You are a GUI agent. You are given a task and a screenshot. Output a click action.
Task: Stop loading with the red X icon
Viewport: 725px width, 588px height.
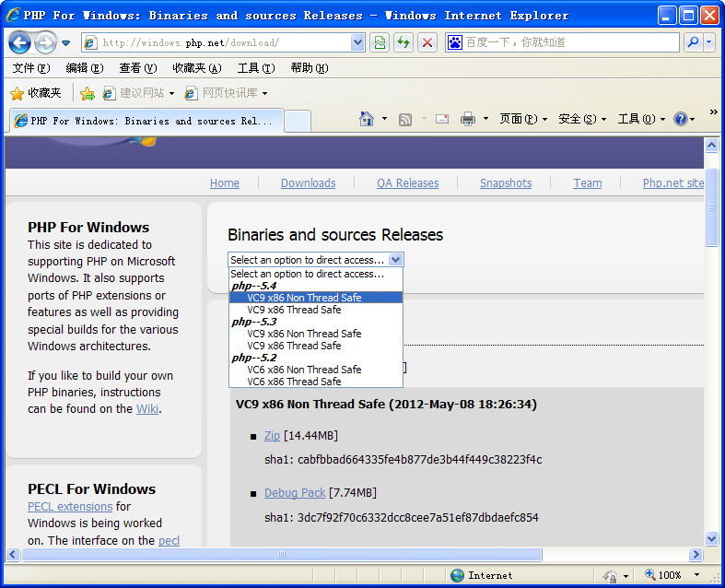(x=427, y=42)
